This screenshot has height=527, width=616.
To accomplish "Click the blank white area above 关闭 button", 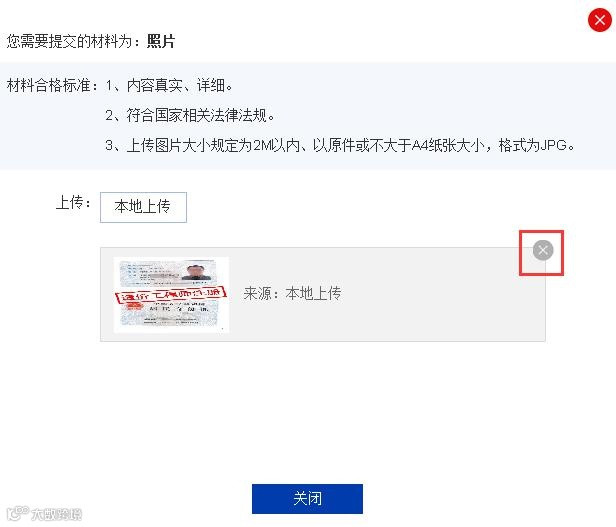I will [x=307, y=413].
